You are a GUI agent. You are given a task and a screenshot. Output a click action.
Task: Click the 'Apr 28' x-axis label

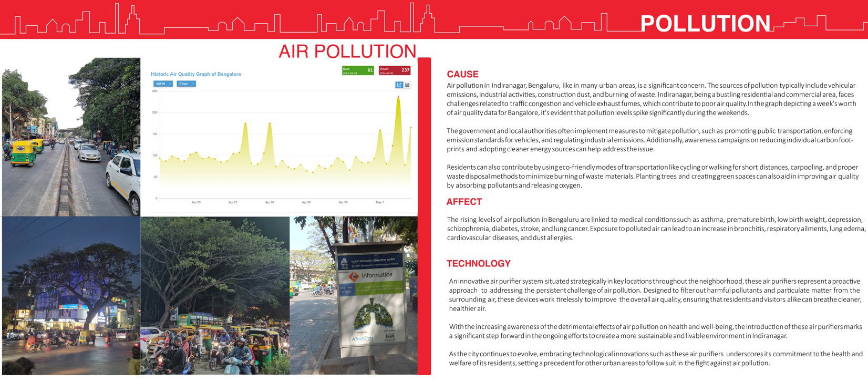[270, 202]
